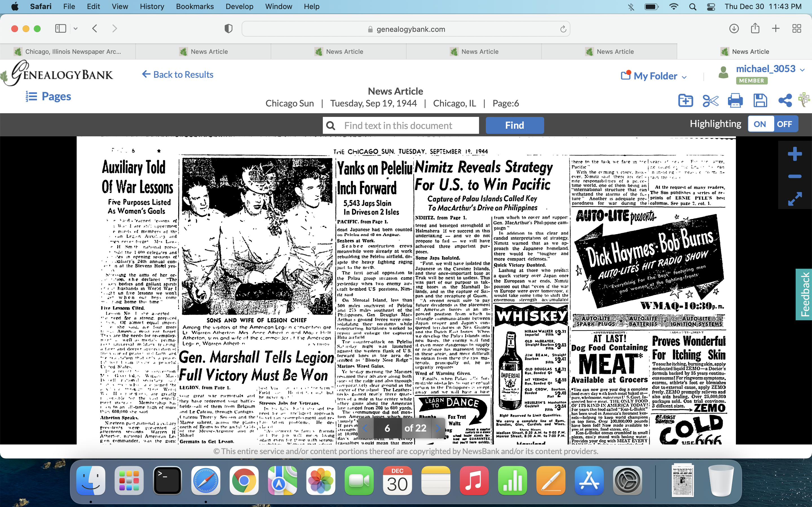Open the Bookmarks menu
The height and width of the screenshot is (507, 812).
[x=195, y=6]
